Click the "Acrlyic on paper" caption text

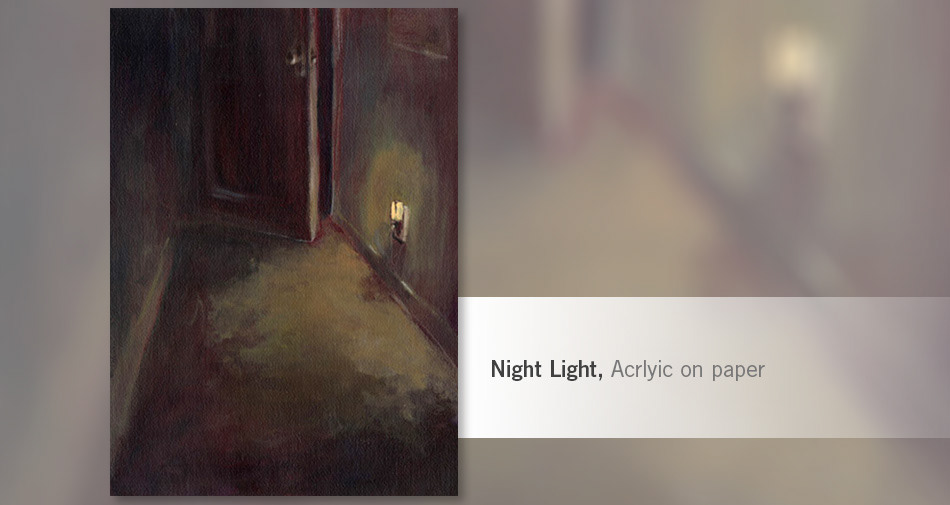pyautogui.click(x=688, y=369)
